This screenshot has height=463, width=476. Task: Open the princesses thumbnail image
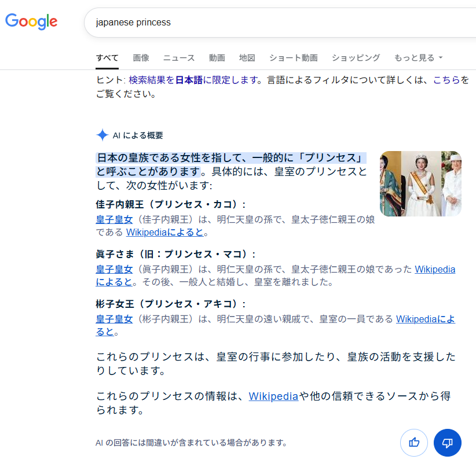pos(420,183)
